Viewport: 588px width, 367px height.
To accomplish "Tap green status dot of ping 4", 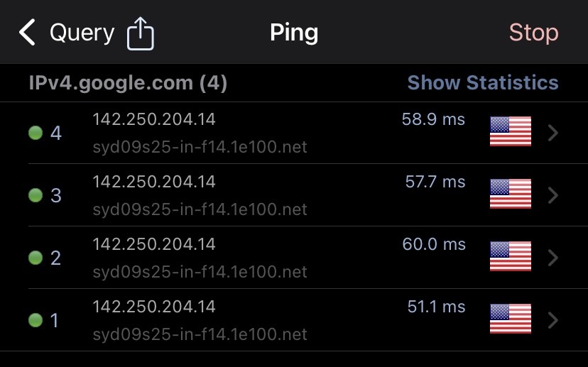I will click(x=36, y=133).
